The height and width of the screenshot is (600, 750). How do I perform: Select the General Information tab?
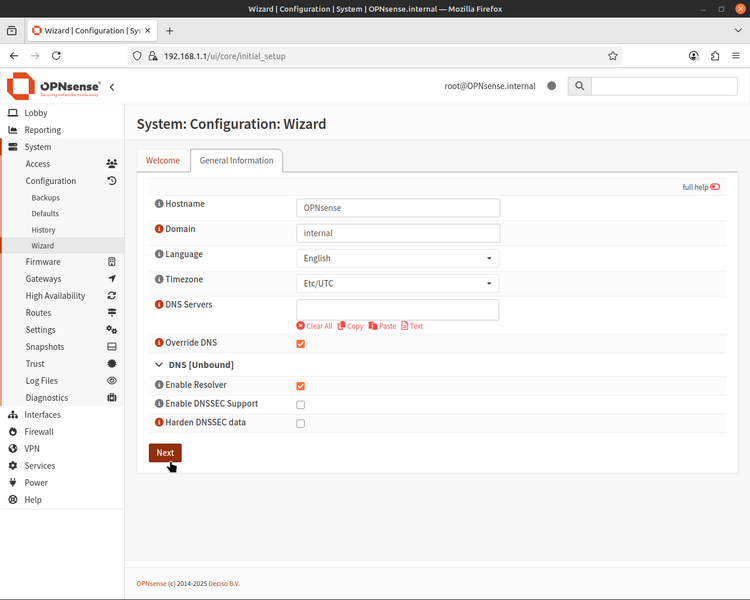click(x=236, y=160)
